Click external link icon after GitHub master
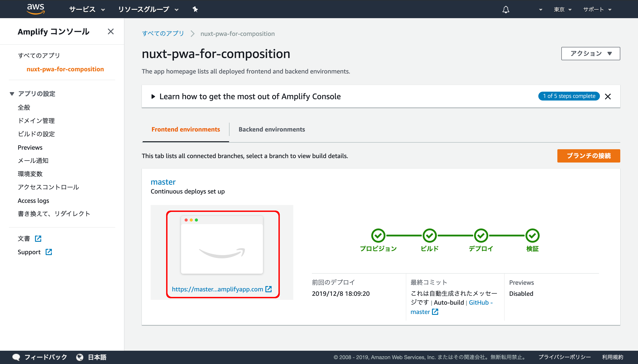The width and height of the screenshot is (638, 364). point(435,312)
